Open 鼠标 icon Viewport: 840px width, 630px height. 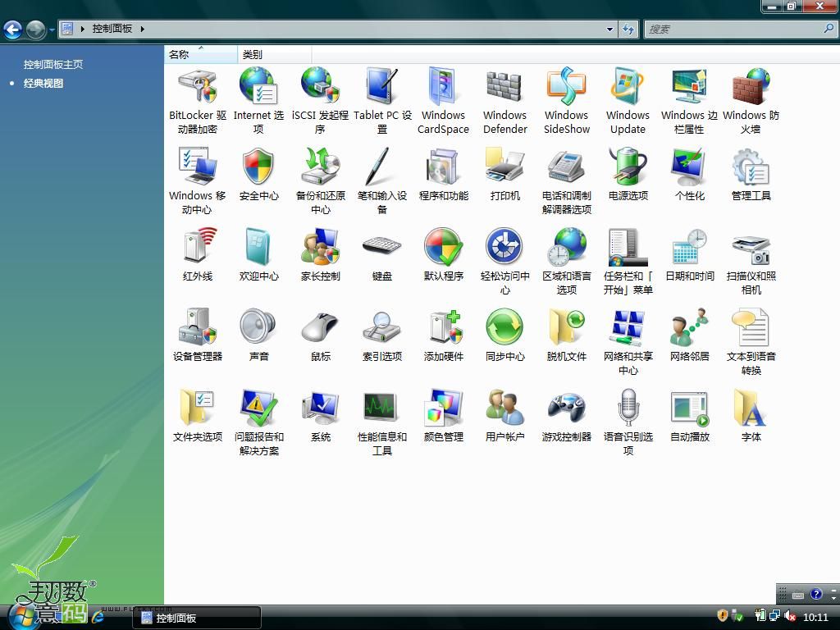(321, 326)
